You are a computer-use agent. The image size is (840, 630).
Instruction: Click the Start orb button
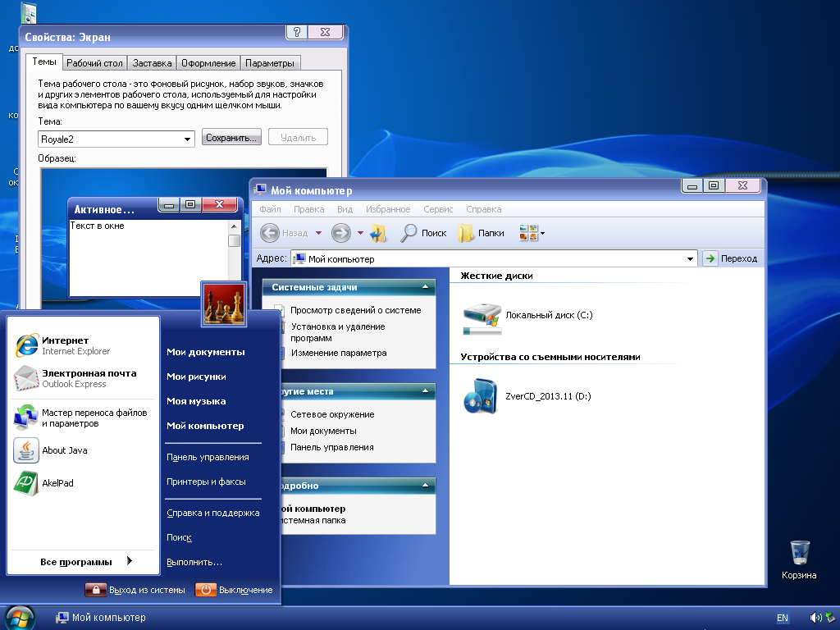click(20, 618)
